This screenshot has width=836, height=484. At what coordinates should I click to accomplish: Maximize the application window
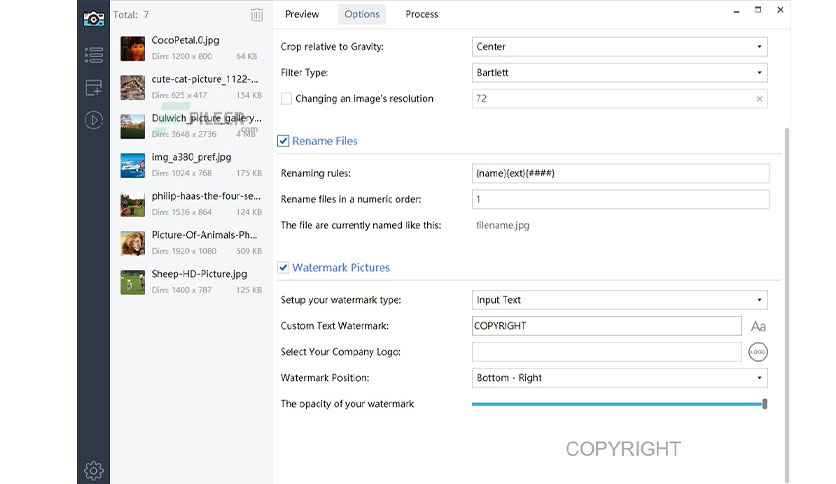tap(758, 10)
